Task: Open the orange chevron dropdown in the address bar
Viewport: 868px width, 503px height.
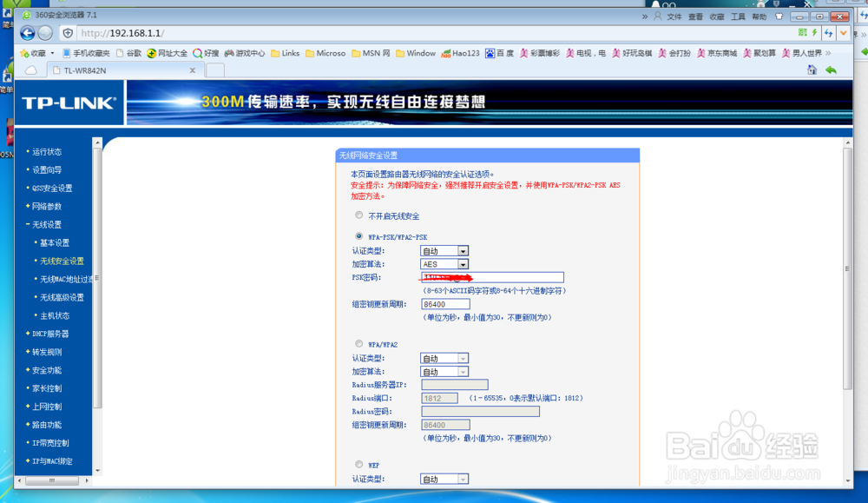Action: click(x=843, y=32)
